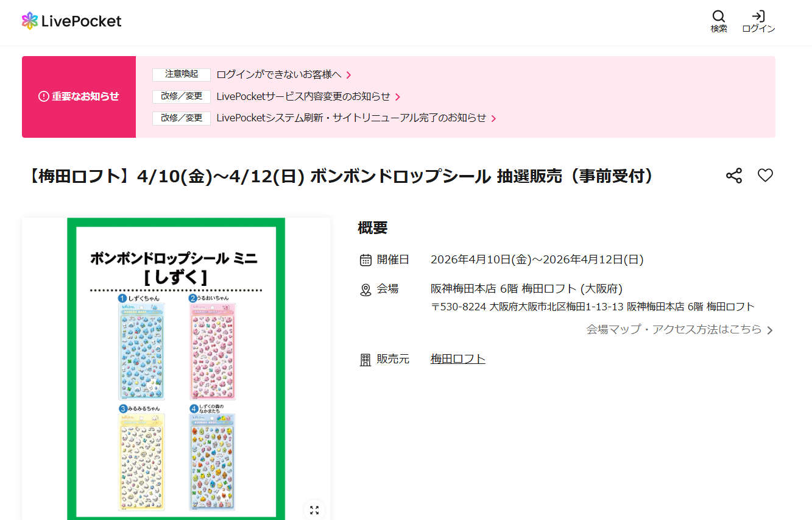Click the map pin icon next to 会場
This screenshot has width=812, height=520.
pos(365,290)
